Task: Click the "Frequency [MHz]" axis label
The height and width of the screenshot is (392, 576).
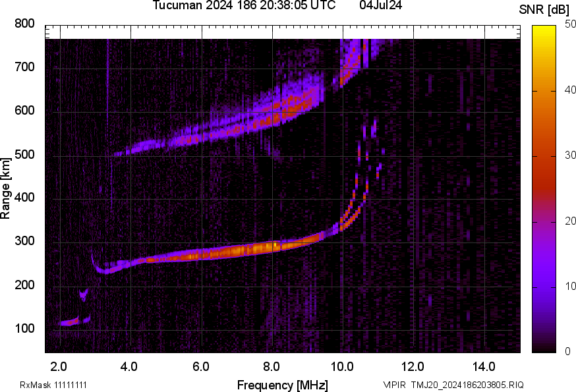Action: tap(283, 385)
